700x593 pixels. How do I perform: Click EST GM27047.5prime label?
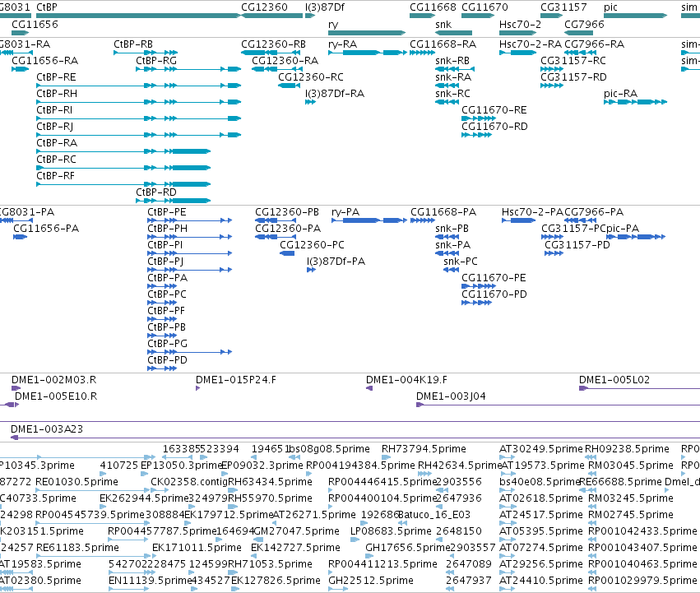click(296, 531)
